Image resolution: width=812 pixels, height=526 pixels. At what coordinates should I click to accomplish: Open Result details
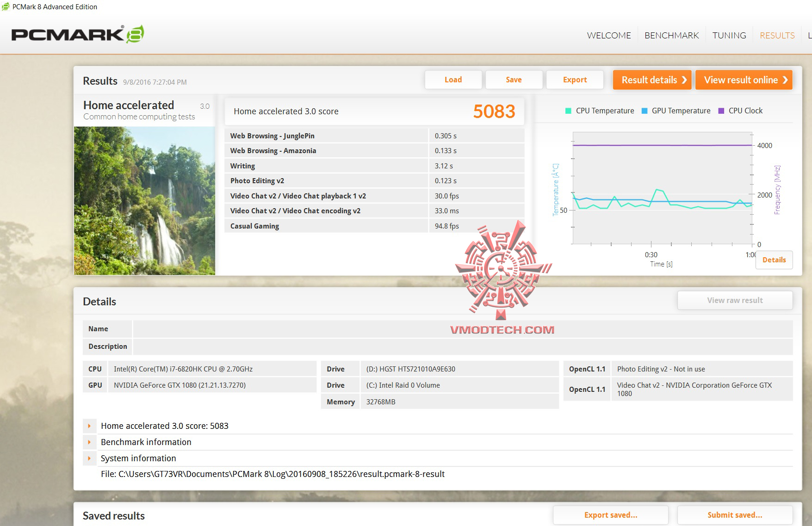tap(652, 80)
